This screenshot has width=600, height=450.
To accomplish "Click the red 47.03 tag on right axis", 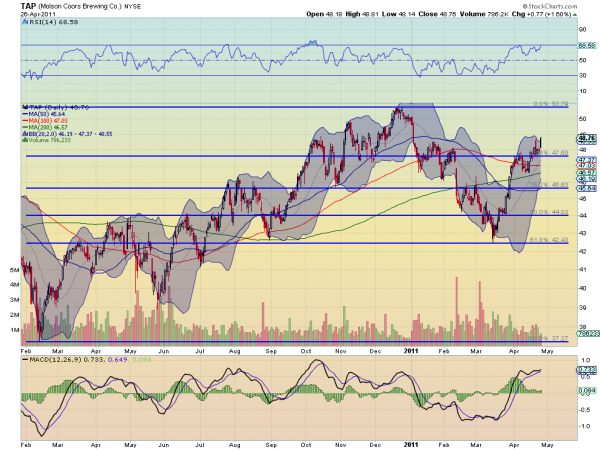I will point(587,166).
